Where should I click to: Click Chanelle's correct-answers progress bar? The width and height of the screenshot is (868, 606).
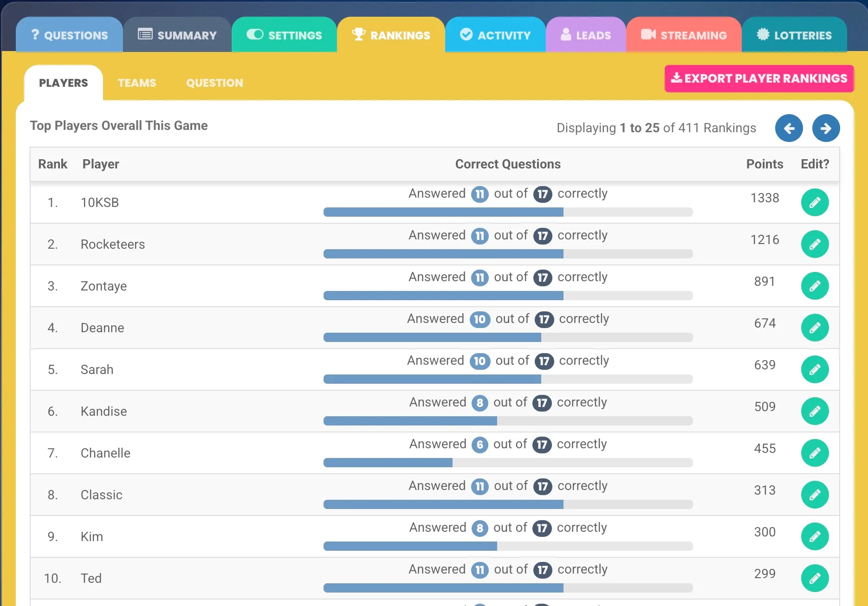[x=508, y=463]
